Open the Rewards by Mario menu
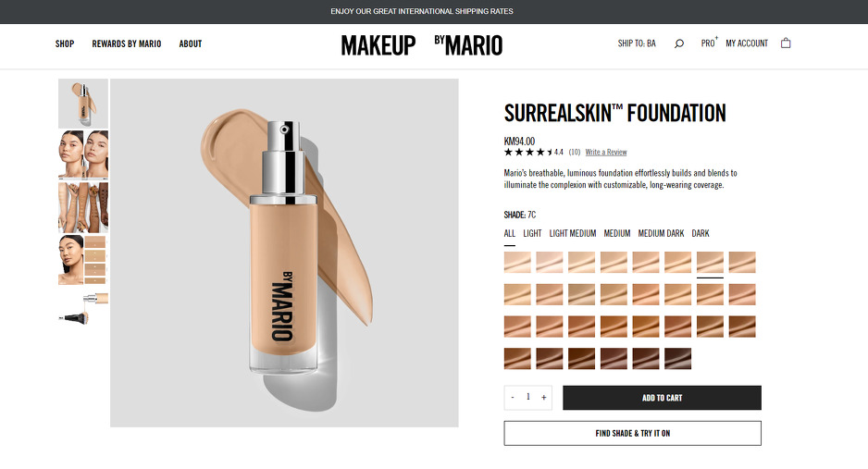 point(127,43)
